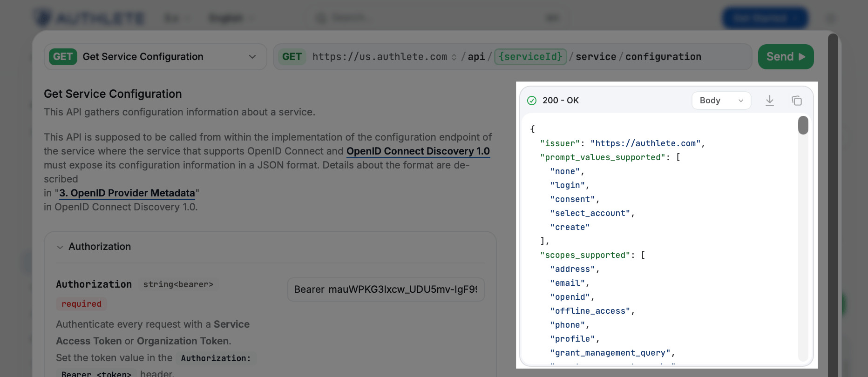Click the Get Service Configuration heading
This screenshot has height=377, width=868.
pyautogui.click(x=113, y=94)
